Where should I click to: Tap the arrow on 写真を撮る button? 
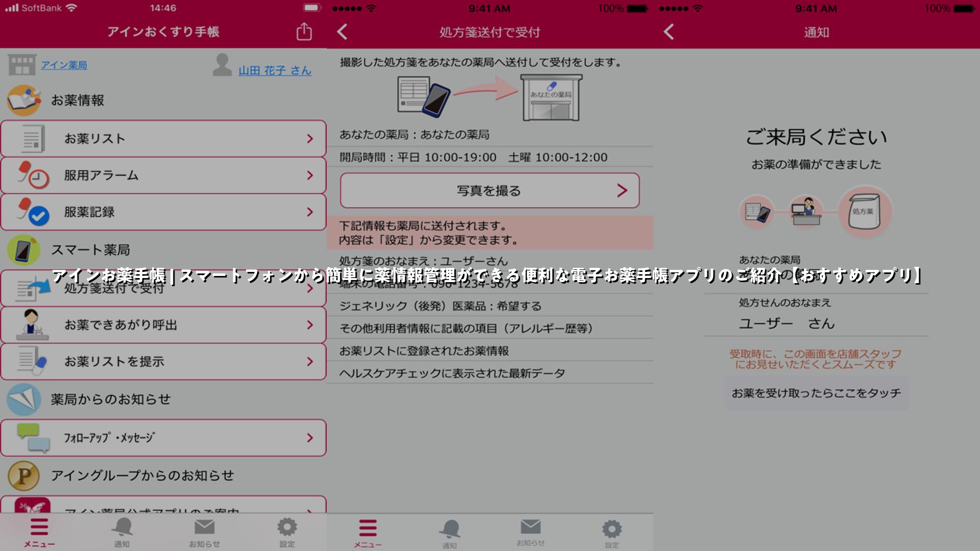(x=622, y=191)
